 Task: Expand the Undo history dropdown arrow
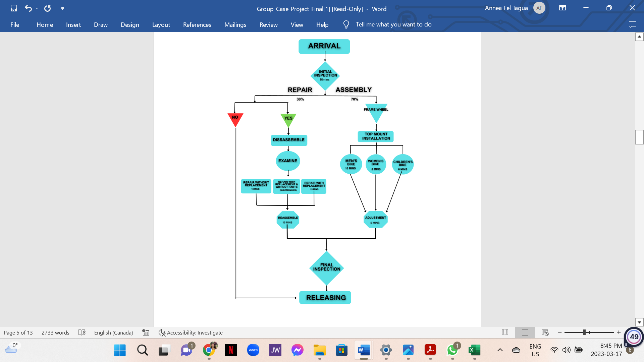pos(37,8)
